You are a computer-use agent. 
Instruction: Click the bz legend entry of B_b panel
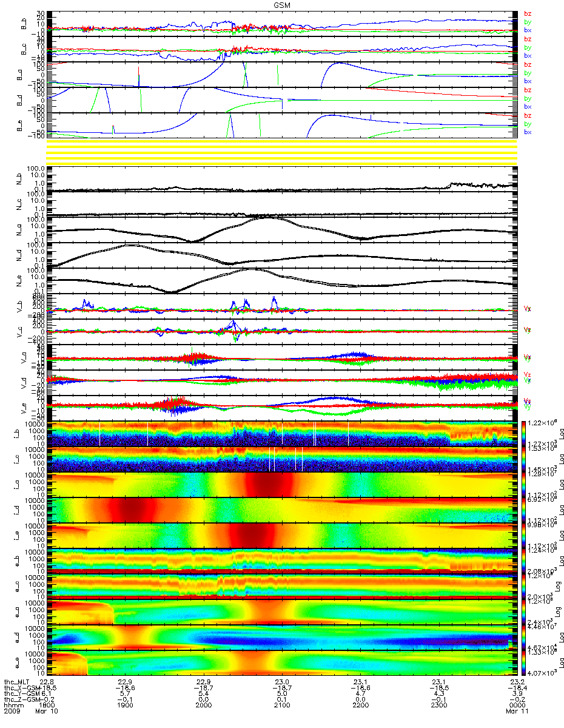(528, 13)
